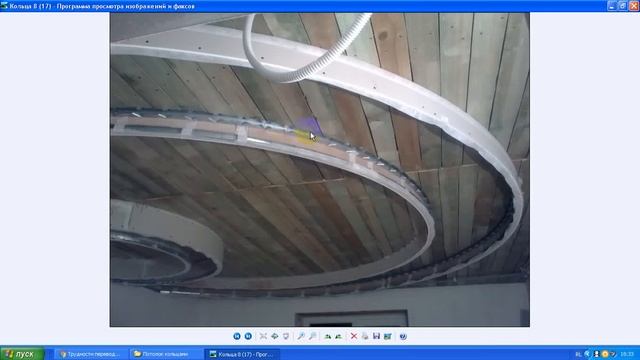Rotate the image clockwise
Viewport: 640px width, 360px height.
point(328,336)
